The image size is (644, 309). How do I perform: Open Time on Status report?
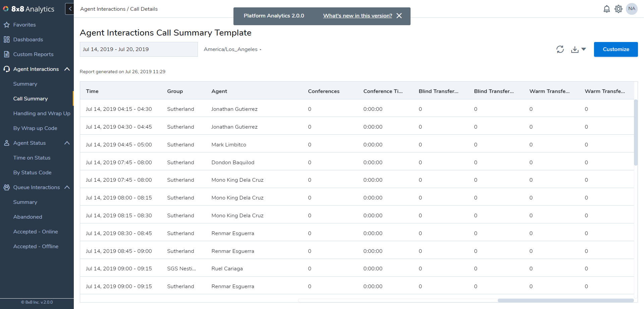pos(32,158)
